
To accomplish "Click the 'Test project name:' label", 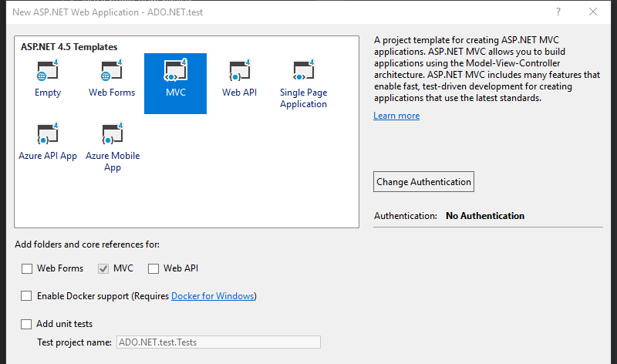I will pyautogui.click(x=74, y=342).
